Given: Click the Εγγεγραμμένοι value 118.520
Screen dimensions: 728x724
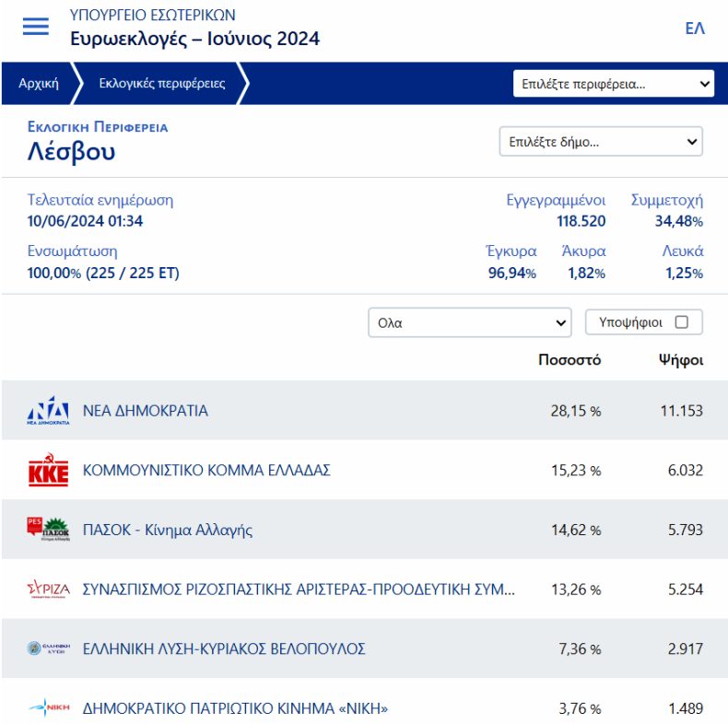Looking at the screenshot, I should 581,221.
